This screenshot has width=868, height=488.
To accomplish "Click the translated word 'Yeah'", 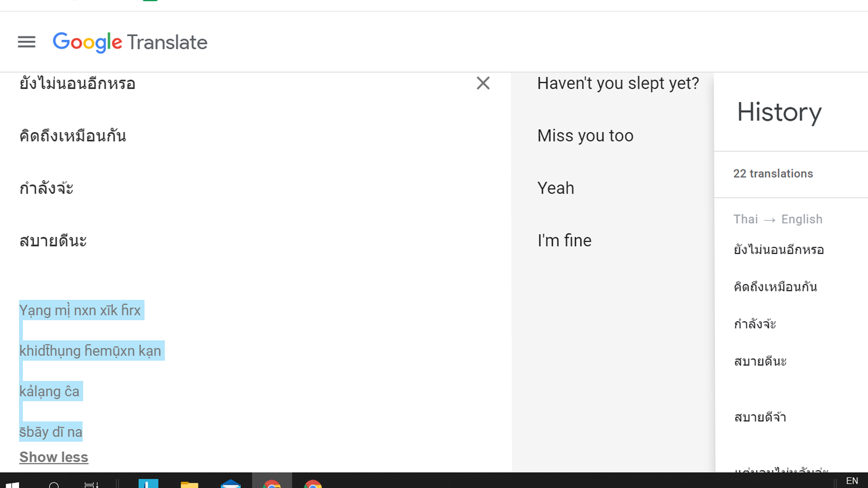I will [556, 188].
